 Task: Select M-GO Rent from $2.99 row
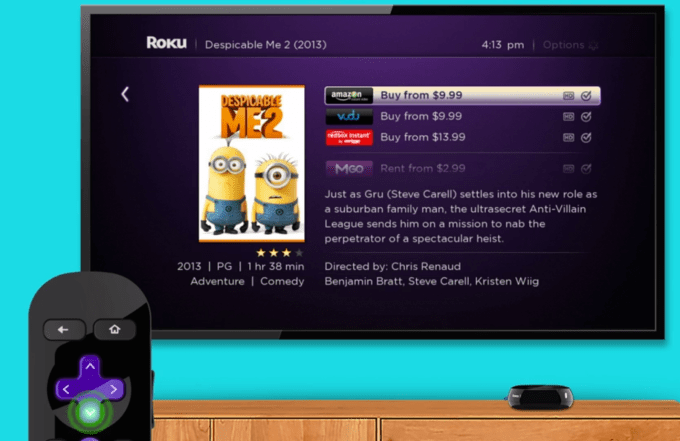[462, 169]
